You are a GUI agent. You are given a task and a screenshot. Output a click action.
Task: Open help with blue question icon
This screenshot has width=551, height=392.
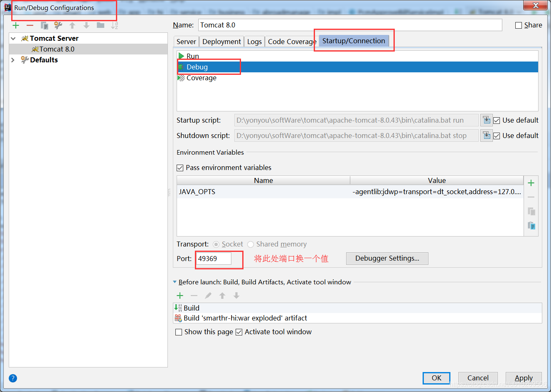coord(13,378)
